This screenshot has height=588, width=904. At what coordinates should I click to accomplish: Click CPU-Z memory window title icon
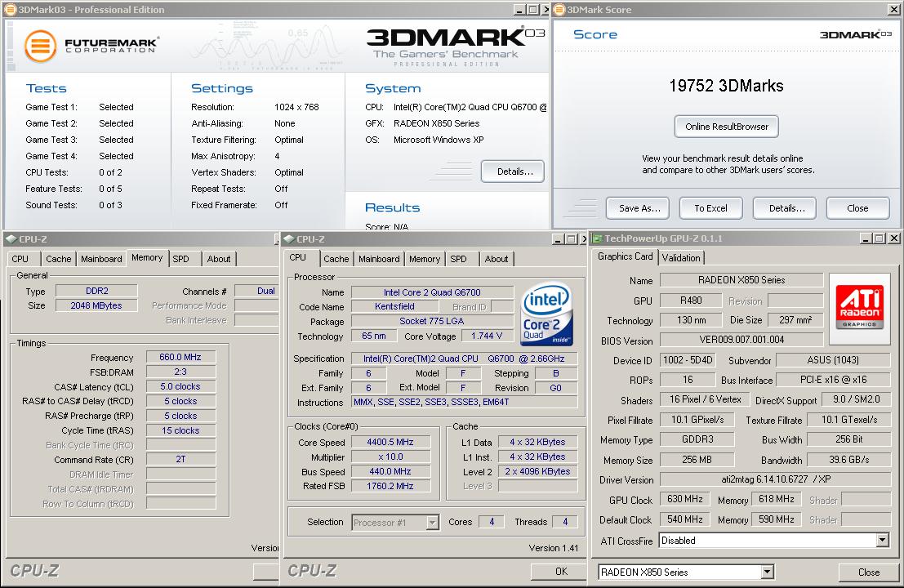tap(11, 238)
